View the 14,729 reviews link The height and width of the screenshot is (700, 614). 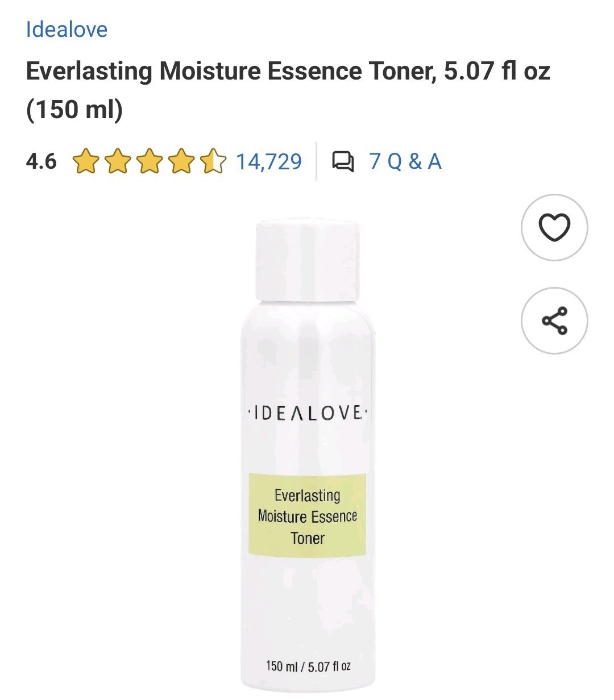point(268,161)
